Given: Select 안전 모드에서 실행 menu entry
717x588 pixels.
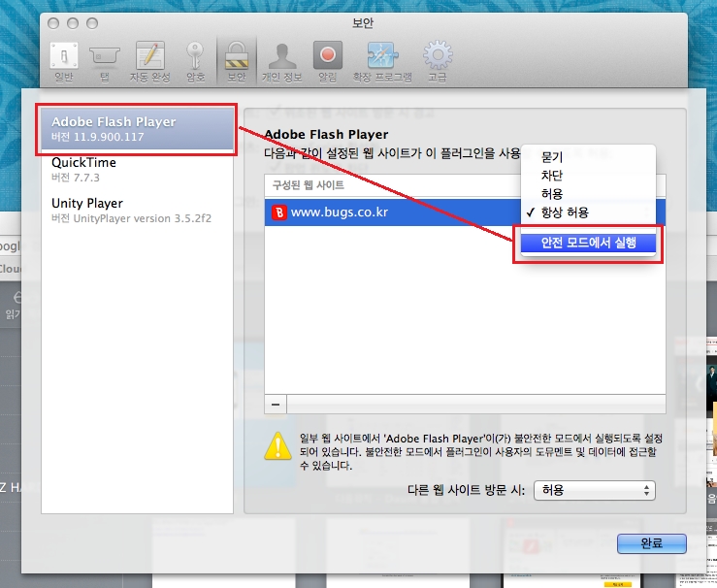Looking at the screenshot, I should (x=589, y=243).
